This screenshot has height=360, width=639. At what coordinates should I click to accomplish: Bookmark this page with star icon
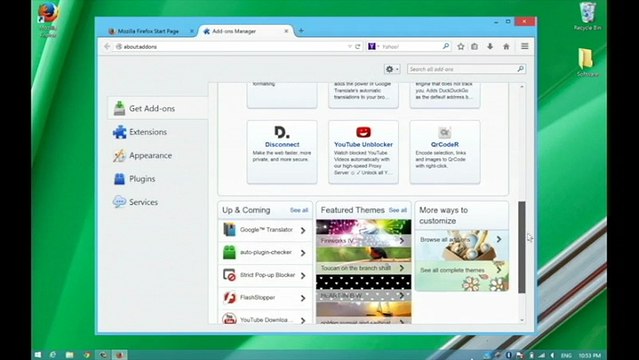(461, 46)
